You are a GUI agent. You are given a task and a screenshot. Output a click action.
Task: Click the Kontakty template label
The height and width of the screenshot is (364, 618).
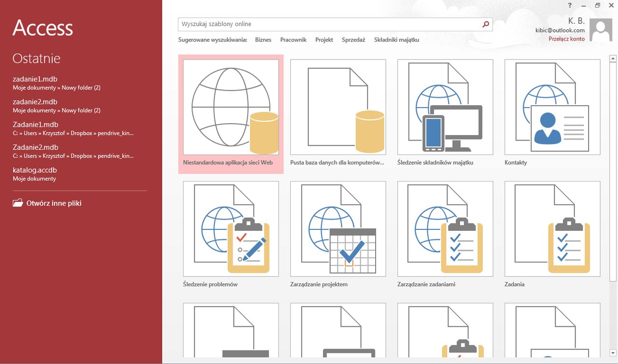pyautogui.click(x=516, y=163)
